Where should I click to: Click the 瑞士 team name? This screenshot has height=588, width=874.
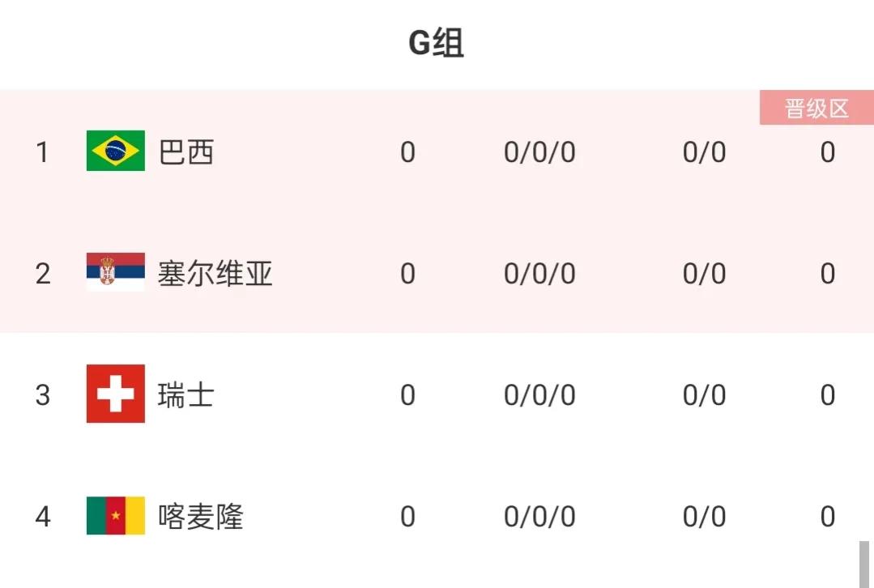[x=185, y=395]
